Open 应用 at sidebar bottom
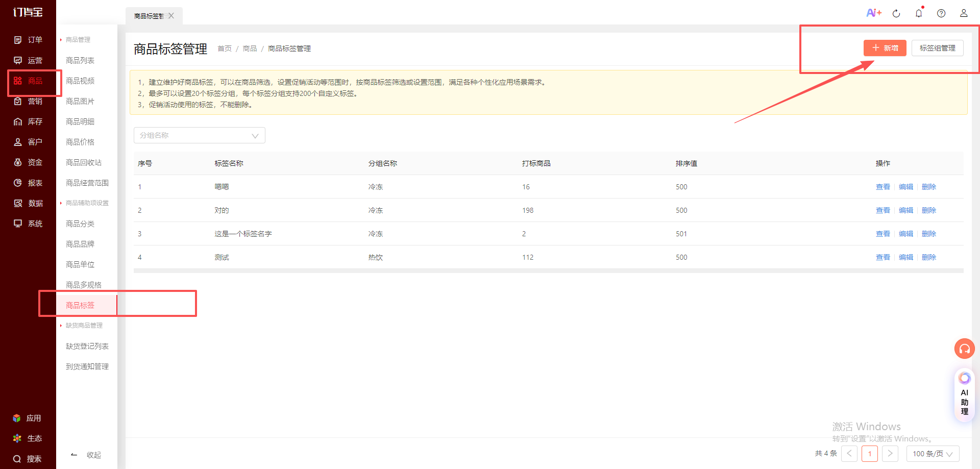This screenshot has width=980, height=469. coord(27,418)
